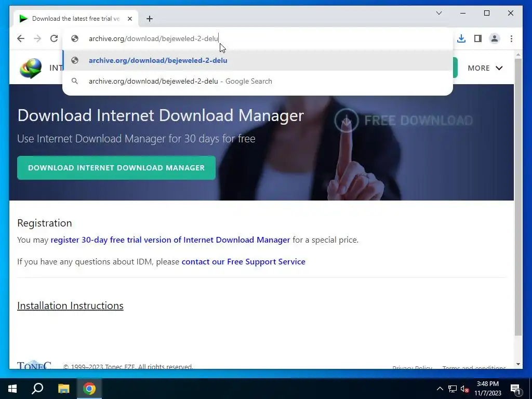The width and height of the screenshot is (532, 399).
Task: Click the vertical scrollbar thumb
Action: coord(518,197)
